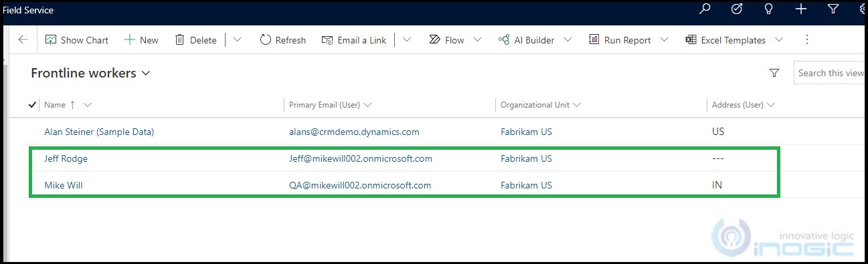Click Email a Link command

pyautogui.click(x=353, y=40)
